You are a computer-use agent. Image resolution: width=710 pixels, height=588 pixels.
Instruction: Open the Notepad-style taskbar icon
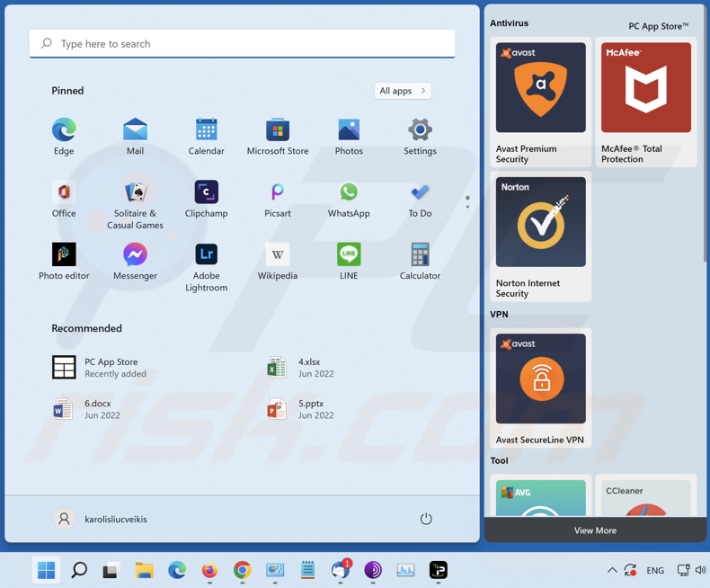pos(307,570)
